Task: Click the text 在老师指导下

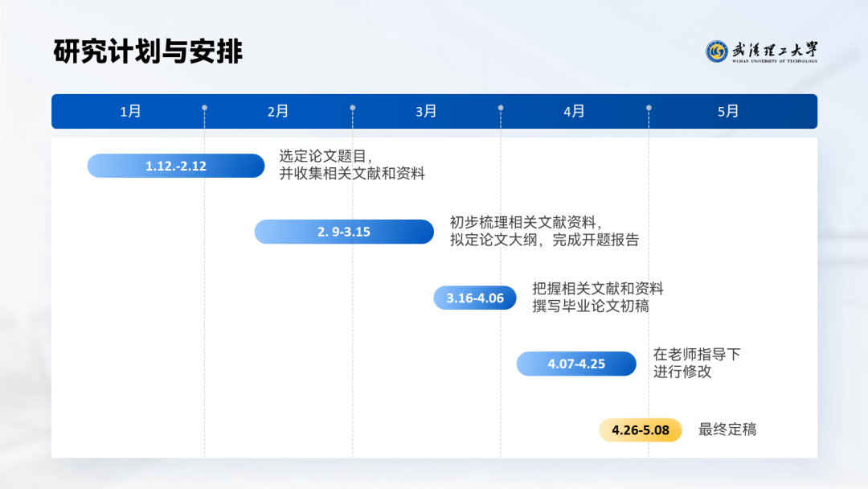Action: (697, 355)
